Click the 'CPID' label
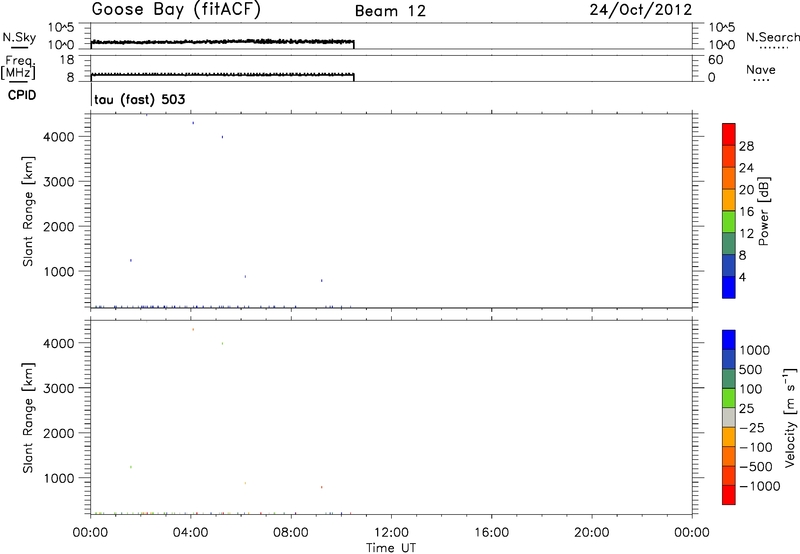 22,95
